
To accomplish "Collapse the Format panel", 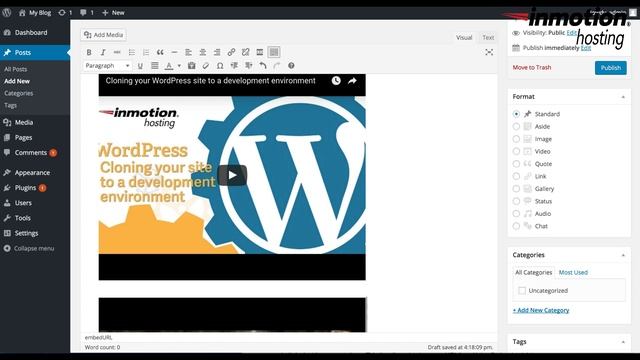I will pos(623,97).
